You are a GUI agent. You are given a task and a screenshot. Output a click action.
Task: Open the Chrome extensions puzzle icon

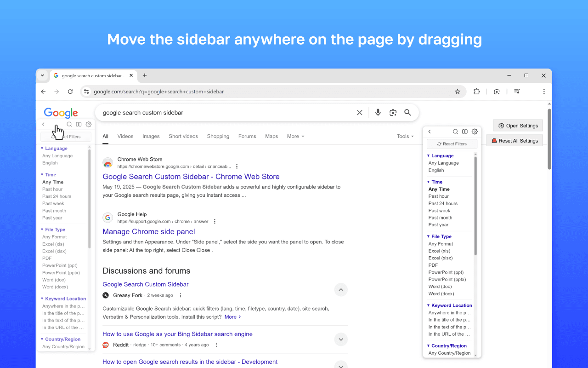point(477,92)
